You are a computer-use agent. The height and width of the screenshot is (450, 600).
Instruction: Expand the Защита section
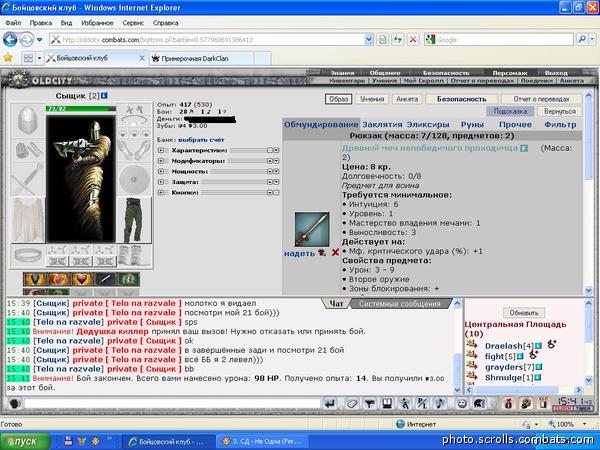click(161, 182)
